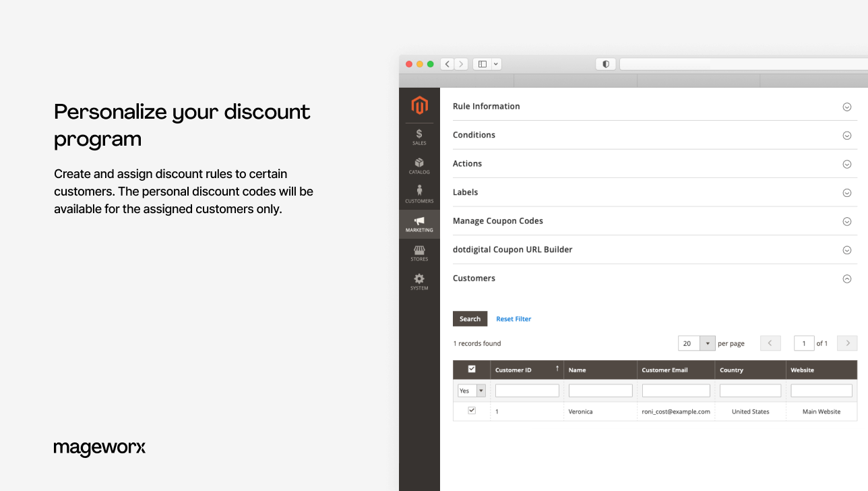This screenshot has height=491, width=868.
Task: Uncheck Veronica's row checkbox
Action: click(x=471, y=409)
